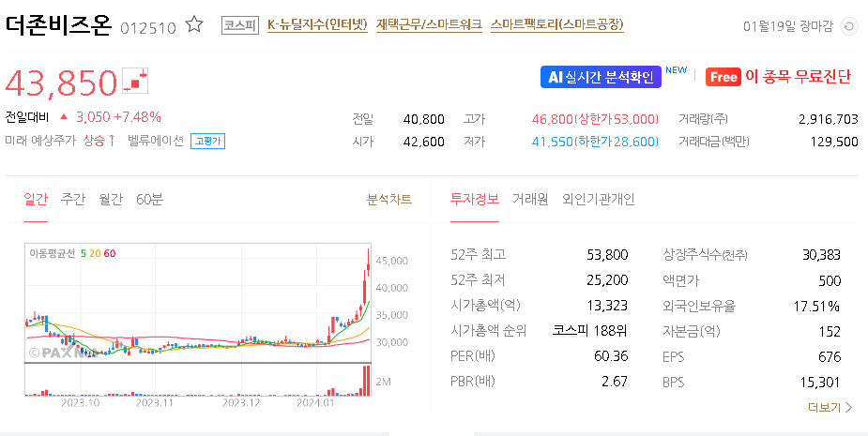Open the 분석차트 link
868x436 pixels.
tap(389, 199)
